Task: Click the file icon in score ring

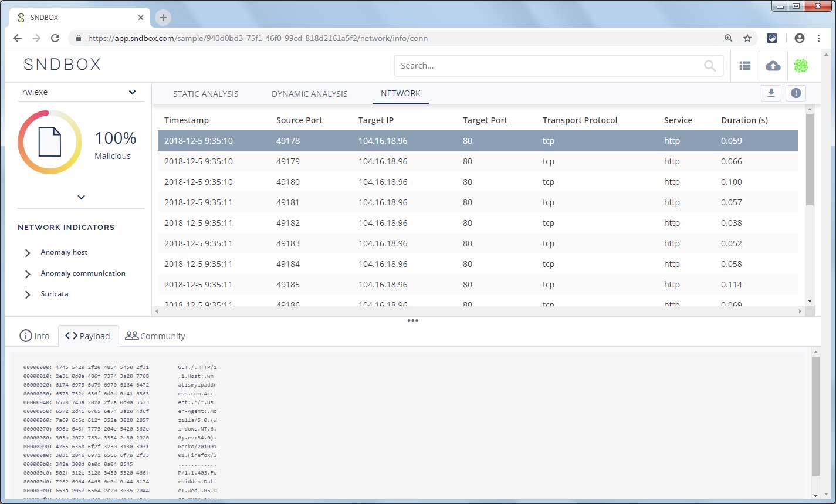Action: (50, 142)
